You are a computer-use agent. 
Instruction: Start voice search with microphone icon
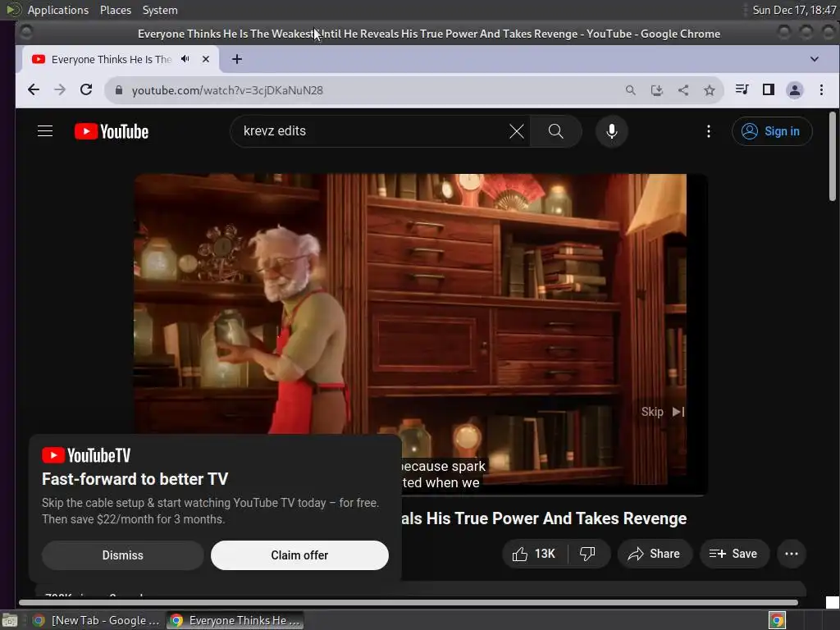click(x=611, y=131)
